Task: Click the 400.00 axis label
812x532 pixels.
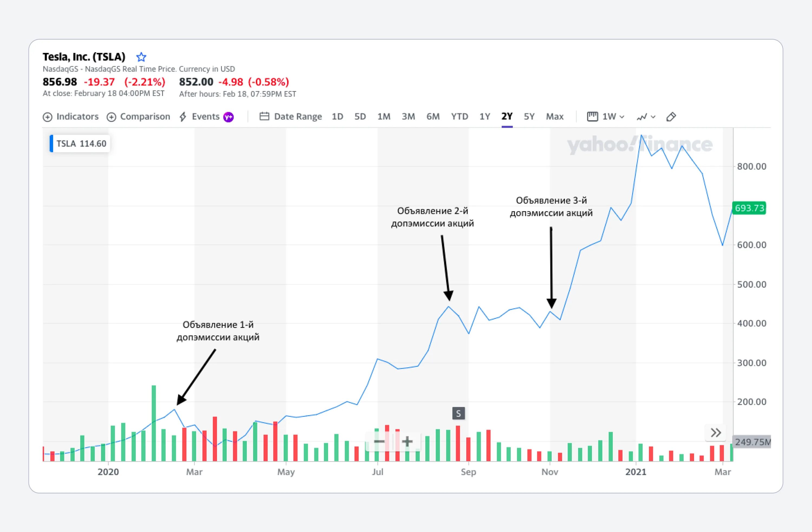Action: pos(752,323)
